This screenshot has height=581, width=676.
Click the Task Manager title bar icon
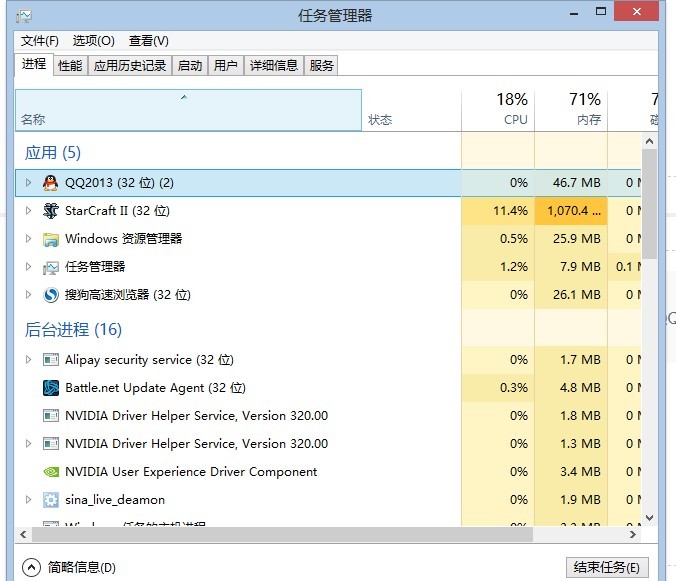pyautogui.click(x=24, y=16)
